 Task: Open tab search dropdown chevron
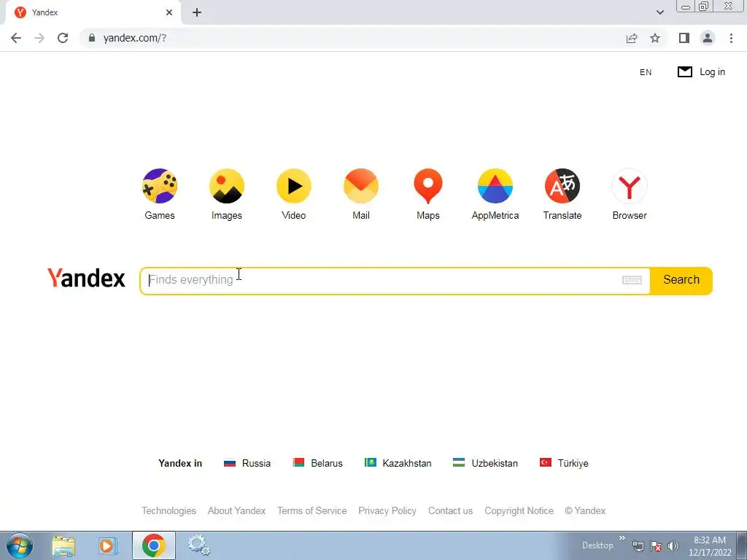(659, 12)
